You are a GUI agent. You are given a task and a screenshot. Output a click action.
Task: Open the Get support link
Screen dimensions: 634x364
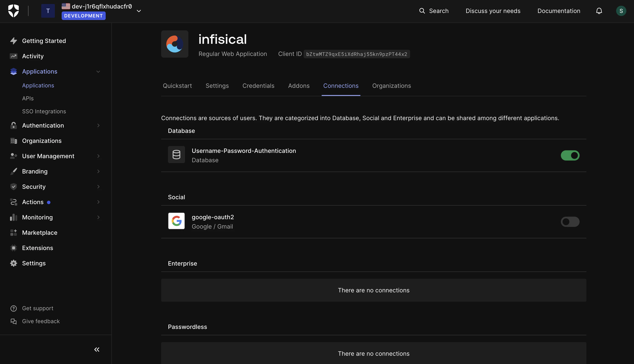click(38, 308)
